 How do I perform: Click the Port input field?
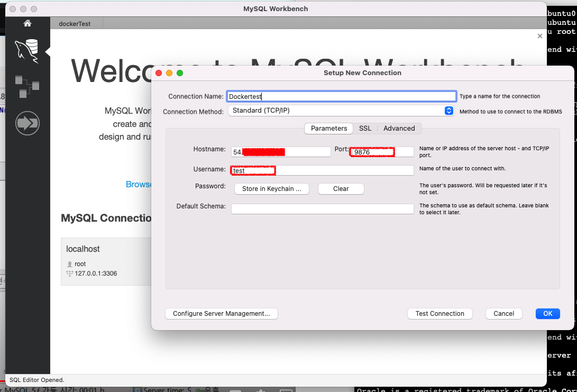point(382,152)
